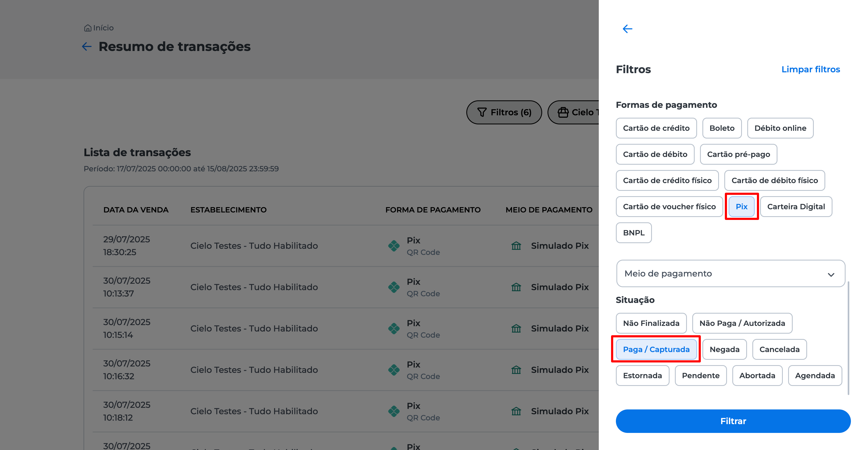The width and height of the screenshot is (868, 450).
Task: Click date 30/07/2025 10:16:32 cell
Action: (x=126, y=370)
